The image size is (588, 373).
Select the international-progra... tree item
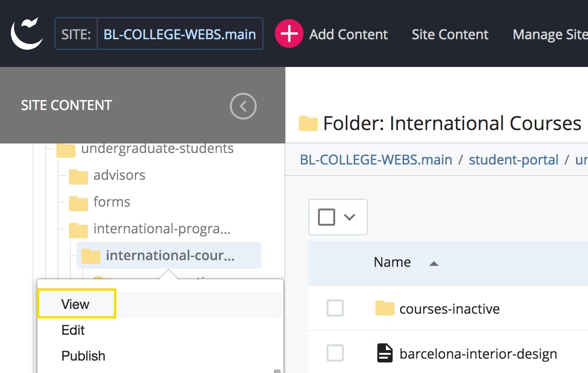click(162, 229)
